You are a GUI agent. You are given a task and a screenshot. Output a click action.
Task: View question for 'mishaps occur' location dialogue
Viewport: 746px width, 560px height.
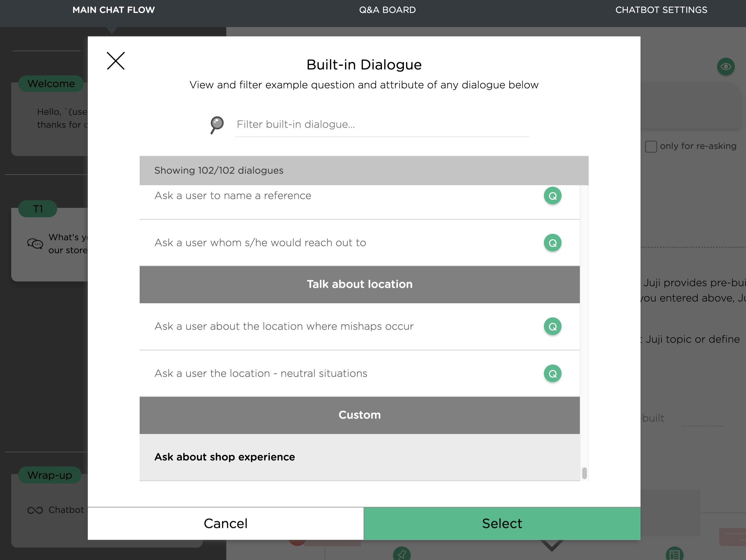coord(552,327)
